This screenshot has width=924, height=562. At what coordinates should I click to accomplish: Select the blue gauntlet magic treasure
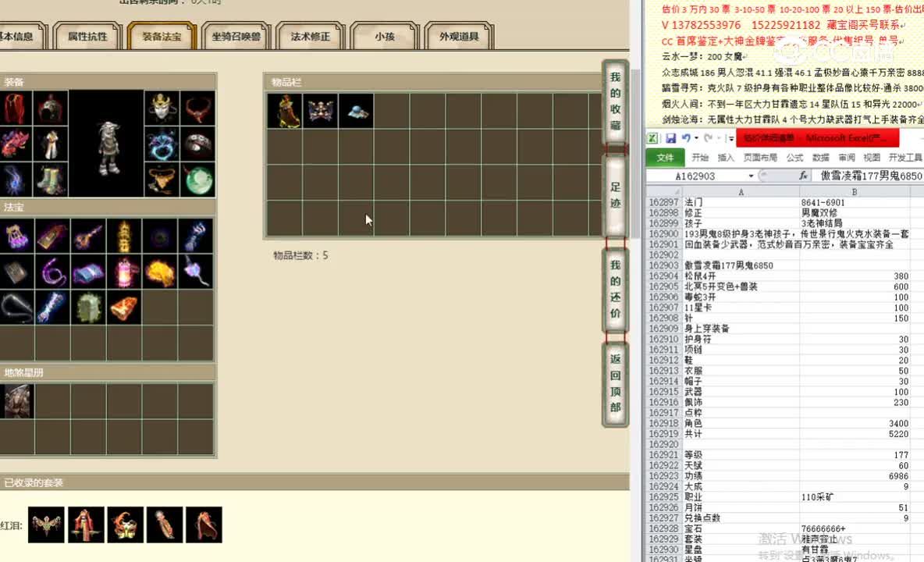click(196, 237)
